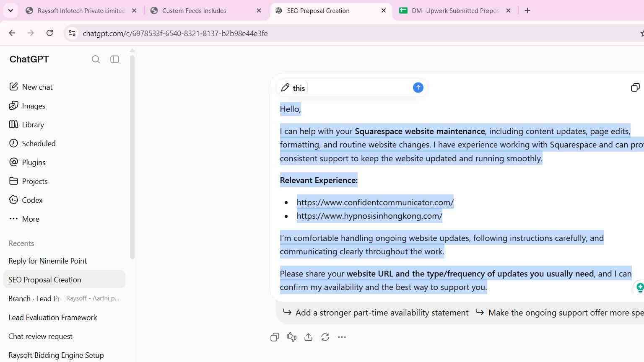Copy the response with the bottom copy icon
This screenshot has width=644, height=362.
[x=275, y=337]
